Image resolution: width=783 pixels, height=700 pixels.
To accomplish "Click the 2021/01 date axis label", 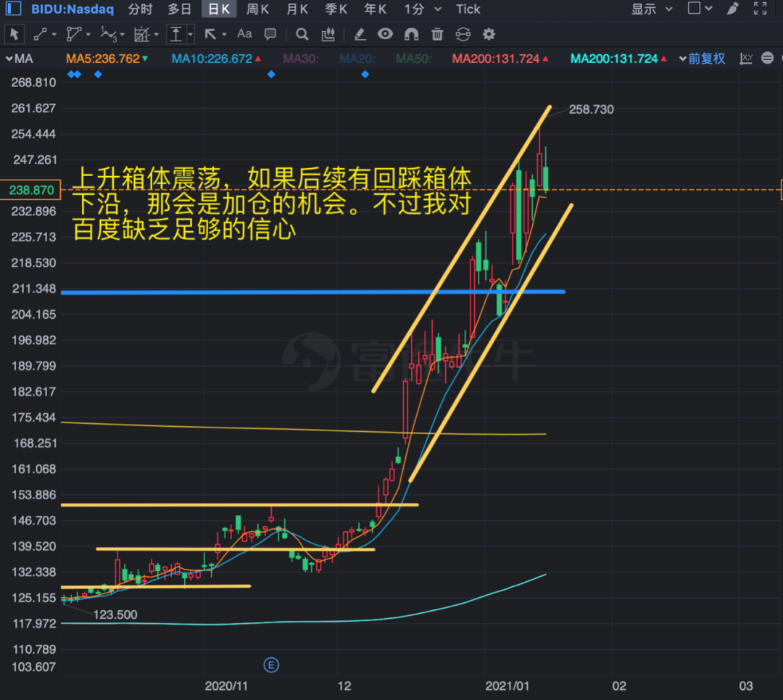I will coord(507,686).
